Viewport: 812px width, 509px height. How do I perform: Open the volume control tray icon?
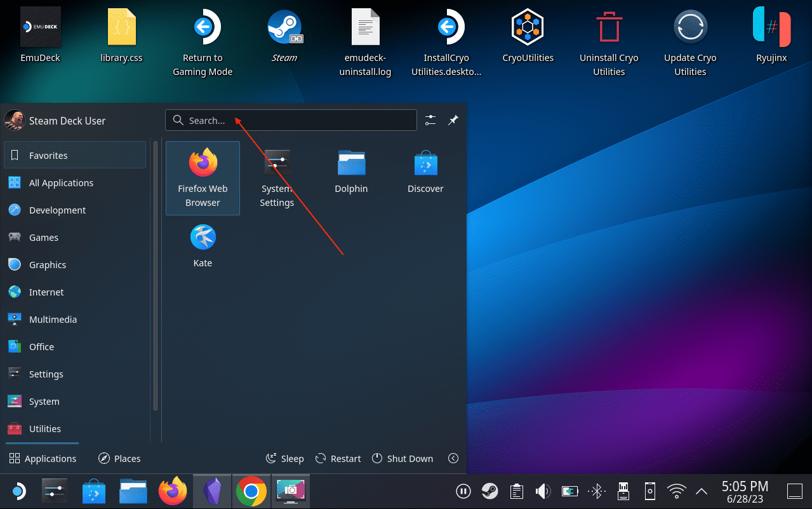pyautogui.click(x=543, y=491)
